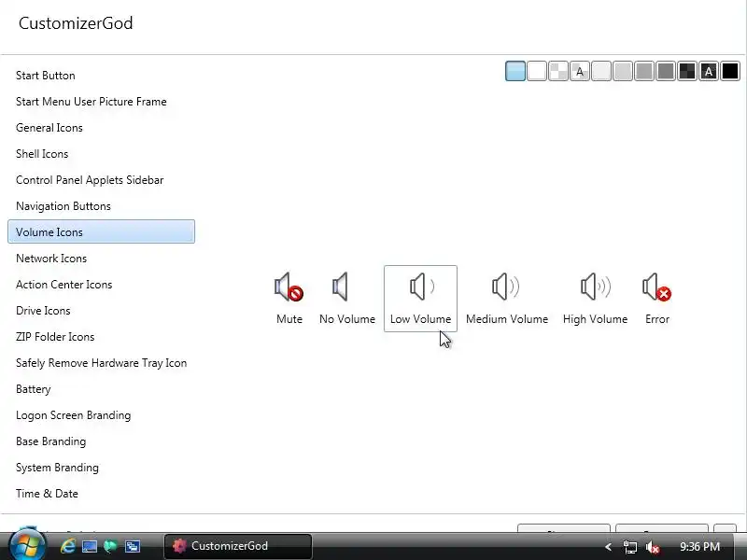Pick the light checkerboard background swatch
This screenshot has width=747, height=560.
coord(557,72)
